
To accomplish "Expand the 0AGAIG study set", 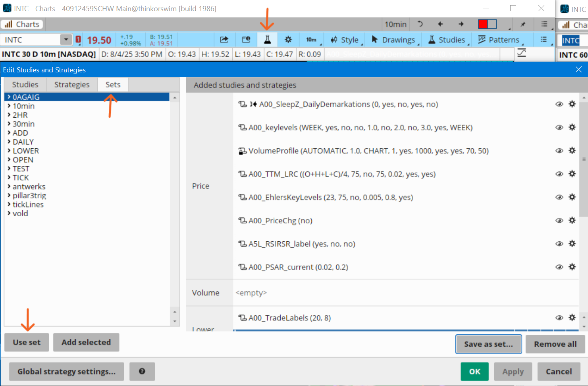I will pos(9,97).
